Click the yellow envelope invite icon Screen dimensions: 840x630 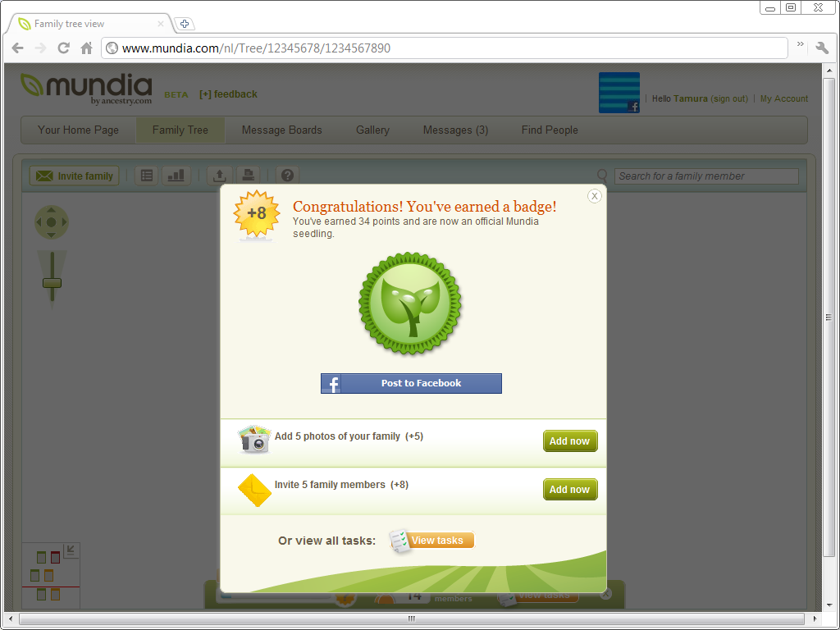[x=254, y=491]
